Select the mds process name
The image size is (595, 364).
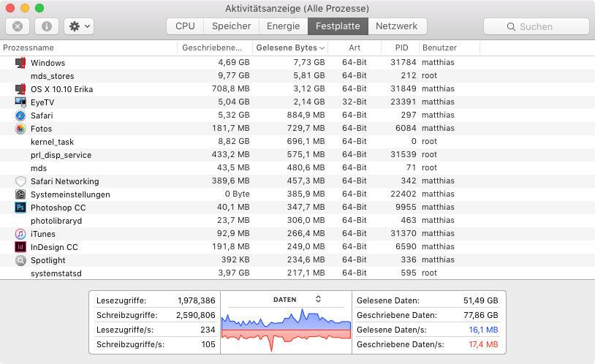click(39, 168)
